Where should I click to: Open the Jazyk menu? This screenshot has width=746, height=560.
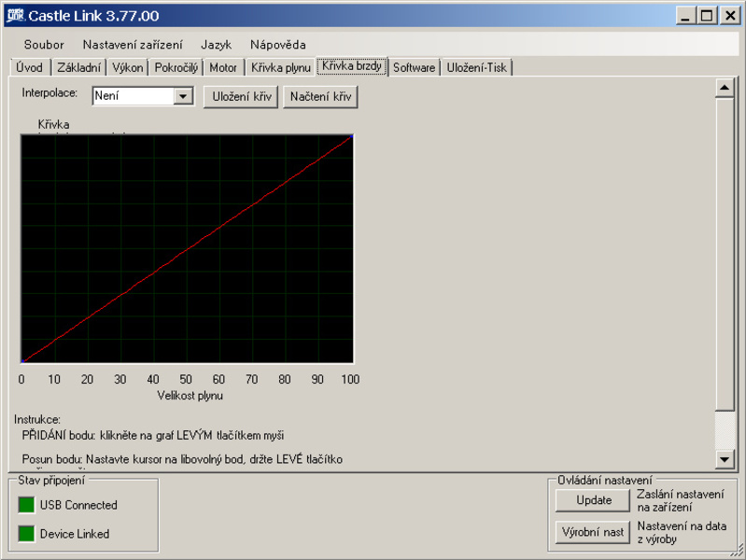pos(216,45)
